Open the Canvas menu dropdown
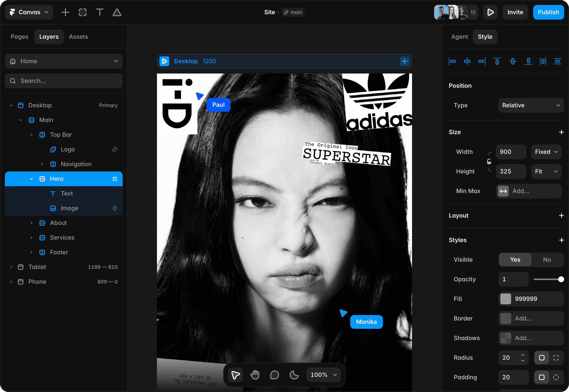 [29, 12]
